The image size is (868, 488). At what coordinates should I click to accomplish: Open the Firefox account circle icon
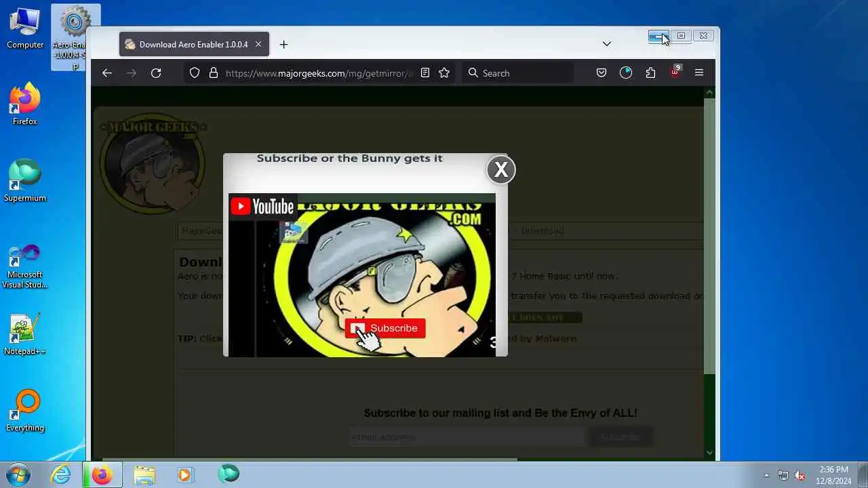626,73
